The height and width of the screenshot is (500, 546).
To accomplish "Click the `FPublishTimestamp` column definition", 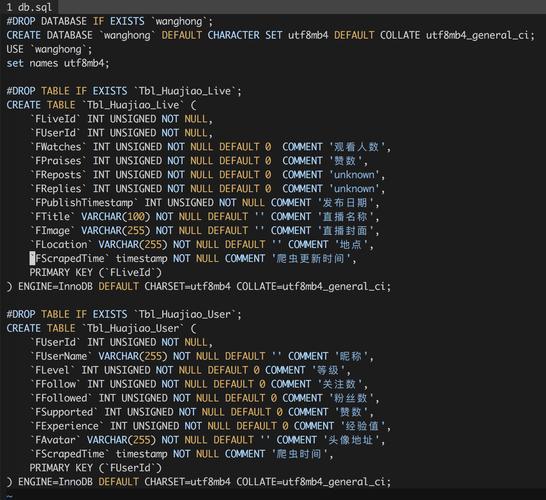I will coord(205,202).
